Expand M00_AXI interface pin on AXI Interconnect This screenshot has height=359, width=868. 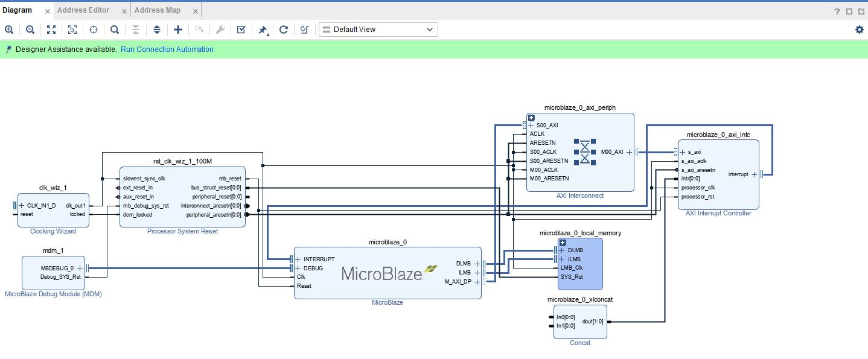click(629, 152)
